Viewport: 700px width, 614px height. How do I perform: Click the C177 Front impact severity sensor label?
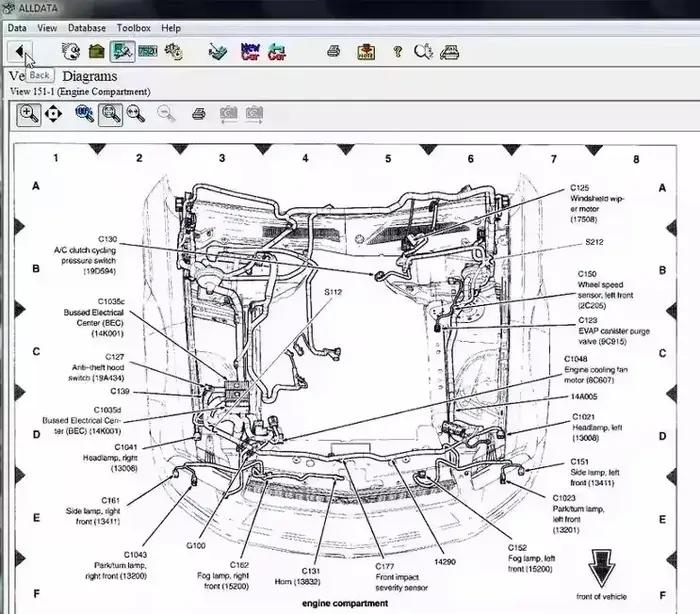pyautogui.click(x=401, y=577)
